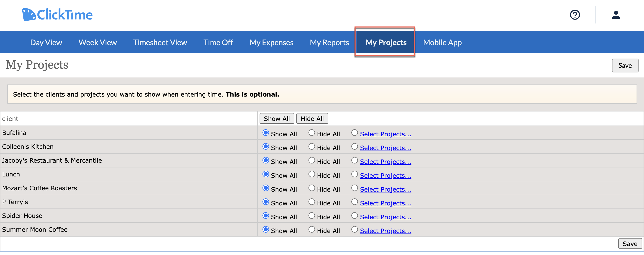644x255 pixels.
Task: Click the header Hide All button
Action: click(312, 119)
